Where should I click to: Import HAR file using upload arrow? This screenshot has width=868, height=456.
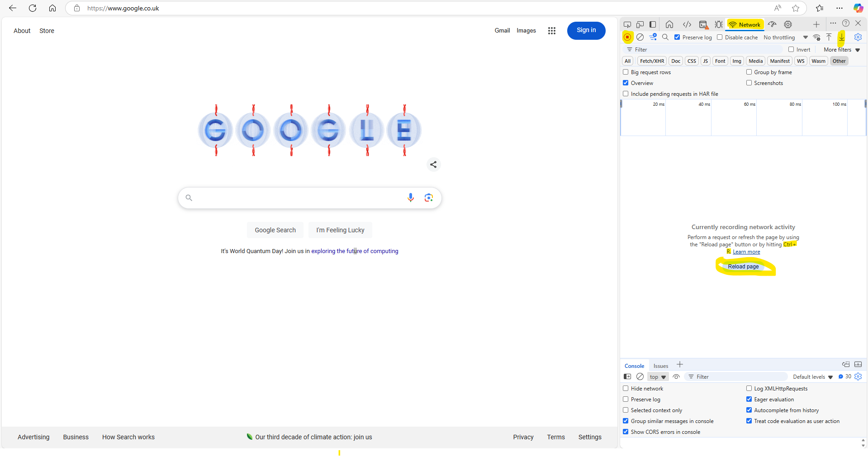coord(829,37)
